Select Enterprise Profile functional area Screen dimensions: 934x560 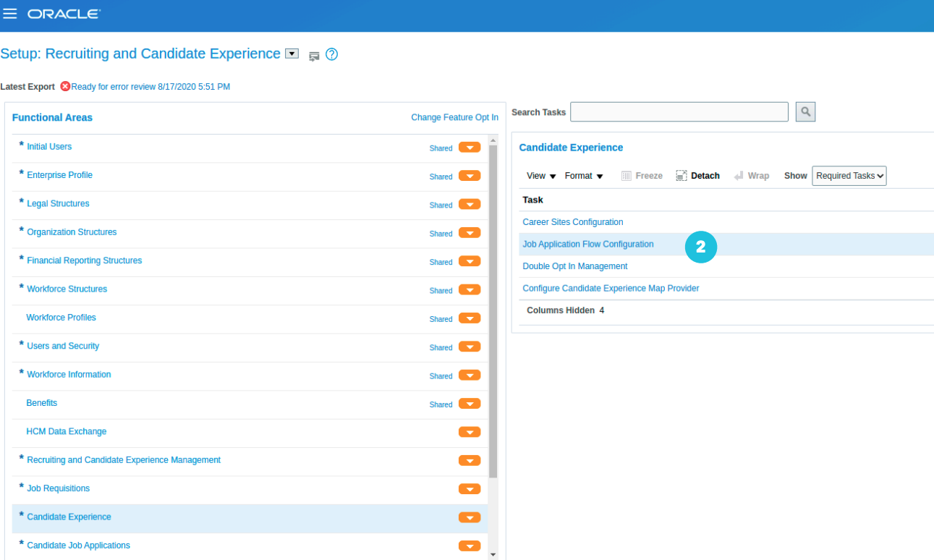click(59, 175)
